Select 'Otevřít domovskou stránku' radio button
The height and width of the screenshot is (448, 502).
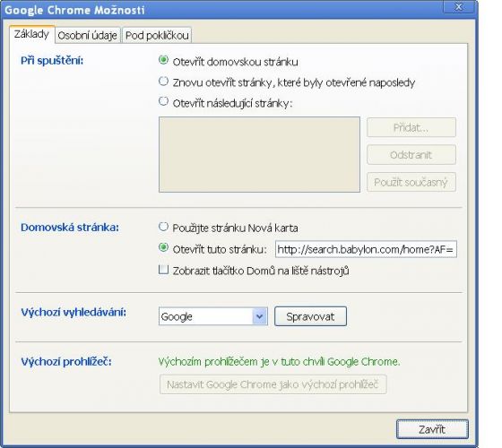click(163, 60)
